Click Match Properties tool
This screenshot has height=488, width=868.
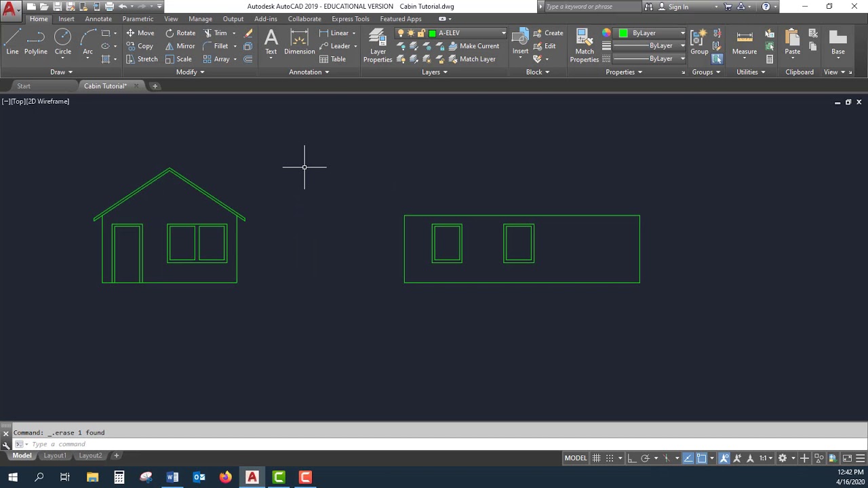[x=584, y=46]
